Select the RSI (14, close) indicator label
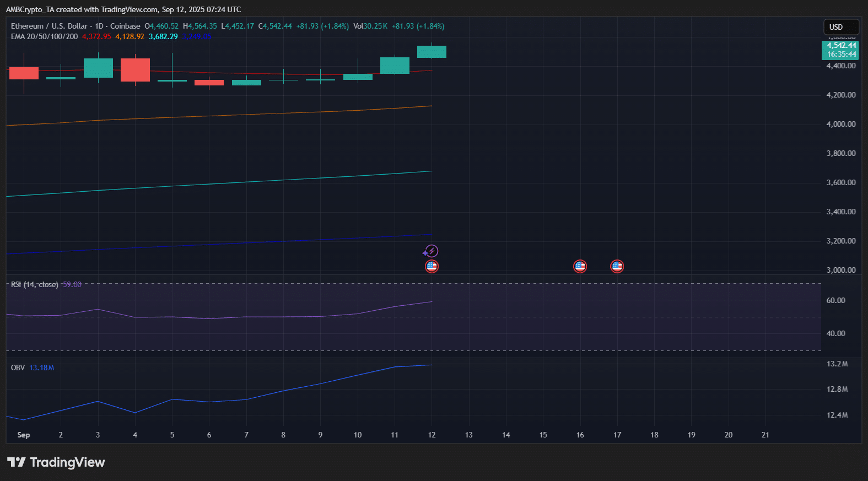This screenshot has height=481, width=868. [x=34, y=284]
